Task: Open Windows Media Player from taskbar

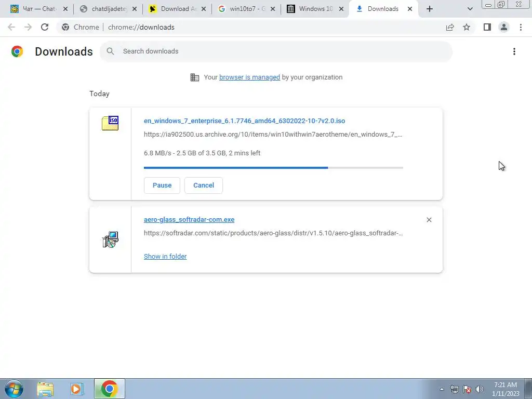Action: [77, 389]
